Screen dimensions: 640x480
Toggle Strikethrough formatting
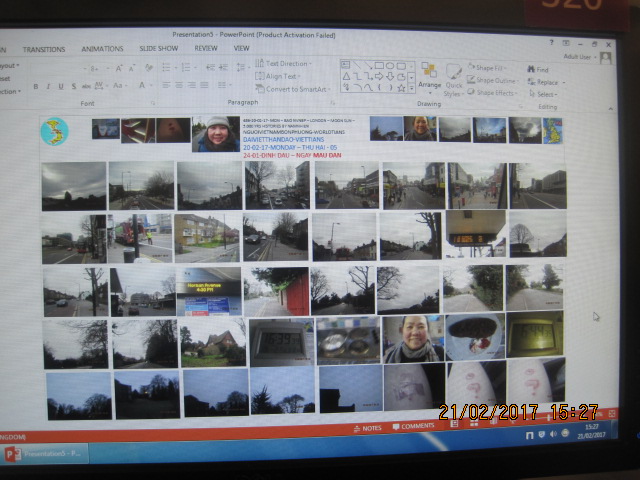coord(86,86)
